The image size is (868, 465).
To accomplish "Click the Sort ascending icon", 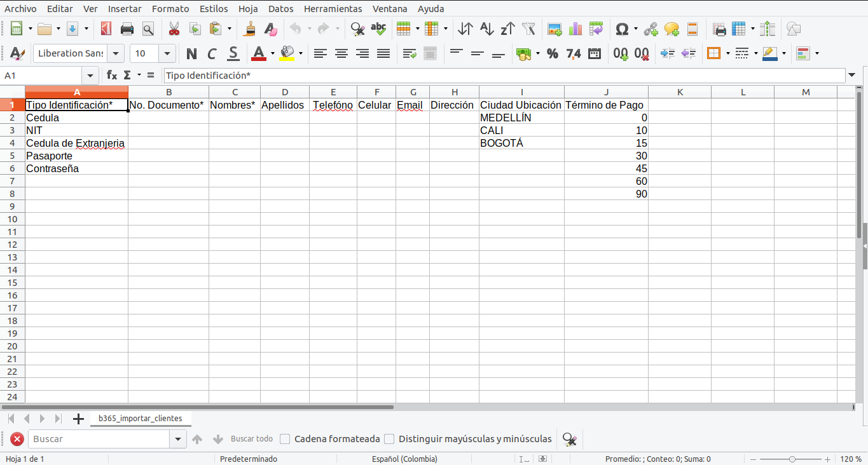I will [x=486, y=29].
